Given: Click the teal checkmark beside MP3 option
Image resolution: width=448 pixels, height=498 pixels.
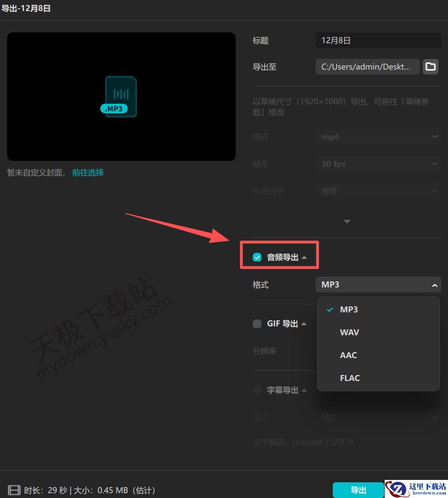Looking at the screenshot, I should point(329,309).
